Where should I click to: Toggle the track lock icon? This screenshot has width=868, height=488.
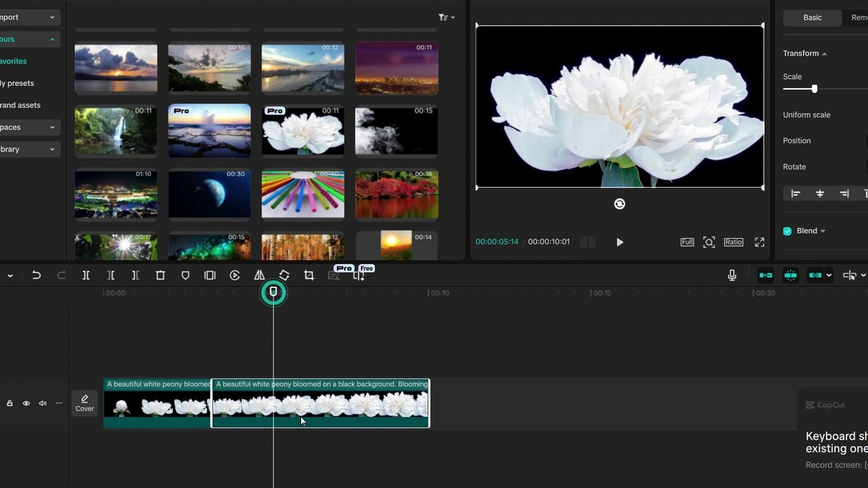[x=9, y=403]
